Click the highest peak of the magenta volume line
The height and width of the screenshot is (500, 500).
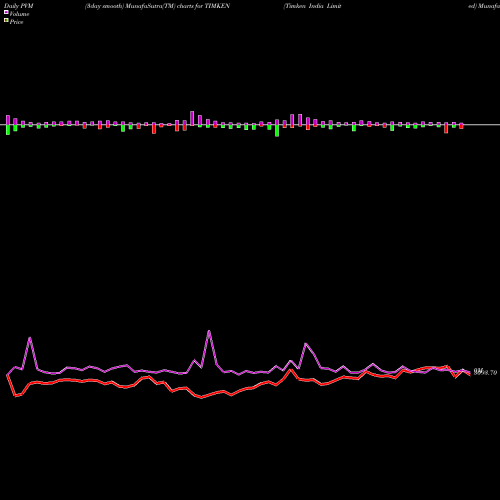click(209, 331)
